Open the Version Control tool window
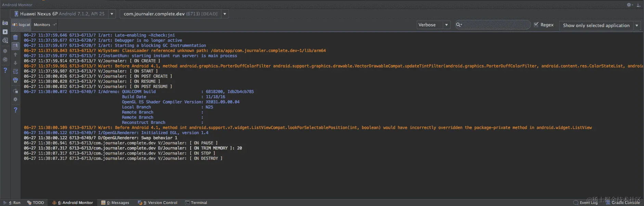644x206 pixels. pos(158,203)
